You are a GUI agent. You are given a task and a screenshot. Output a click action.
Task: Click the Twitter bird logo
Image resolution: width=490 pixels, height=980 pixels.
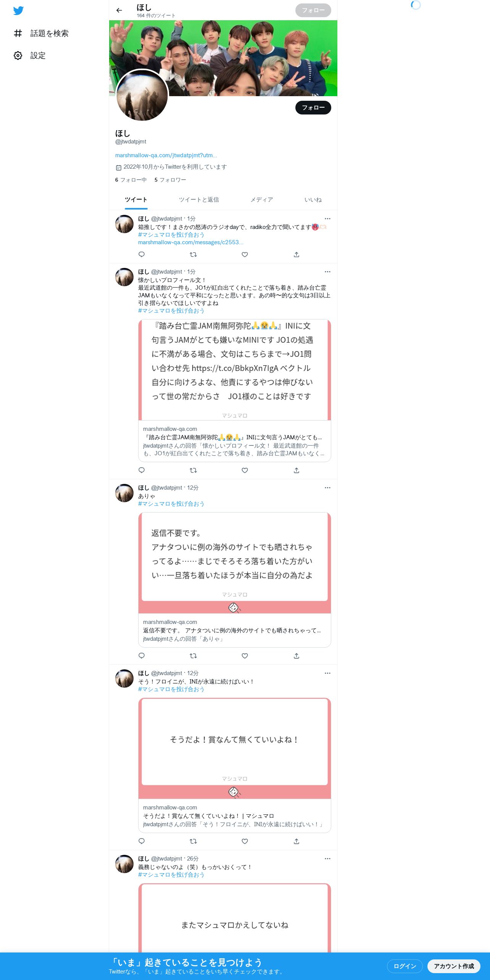tap(18, 11)
